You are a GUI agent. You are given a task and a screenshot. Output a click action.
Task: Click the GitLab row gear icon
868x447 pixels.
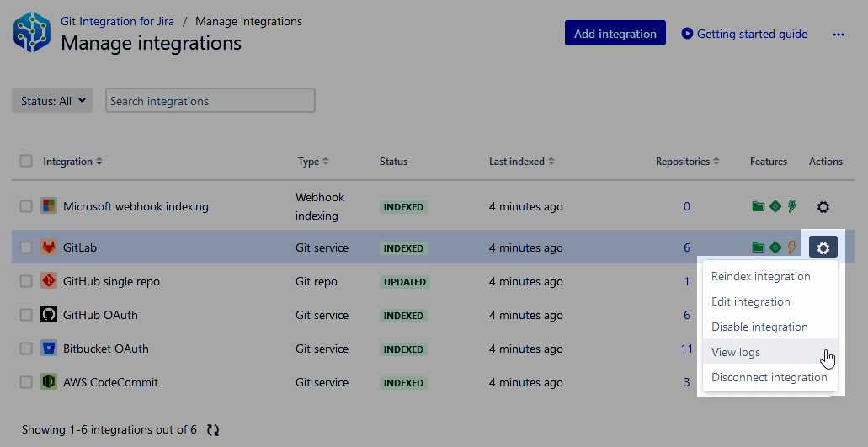[x=823, y=247]
